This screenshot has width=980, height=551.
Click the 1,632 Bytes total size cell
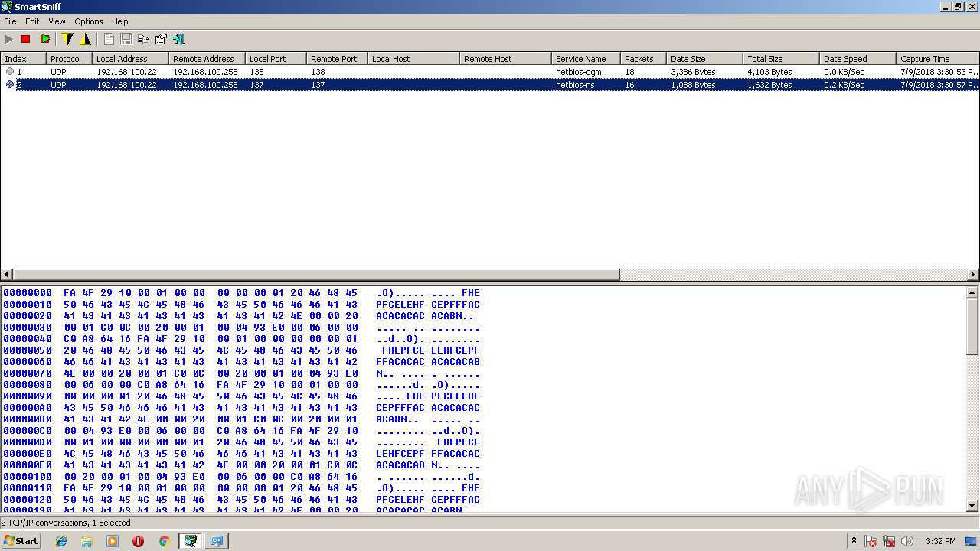(769, 85)
